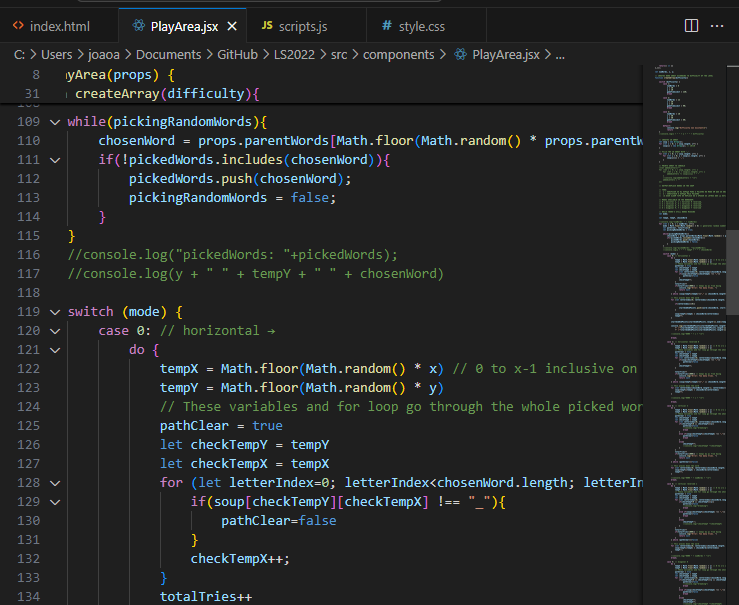Collapse the if block at line 129
This screenshot has height=605, width=739.
click(x=55, y=502)
